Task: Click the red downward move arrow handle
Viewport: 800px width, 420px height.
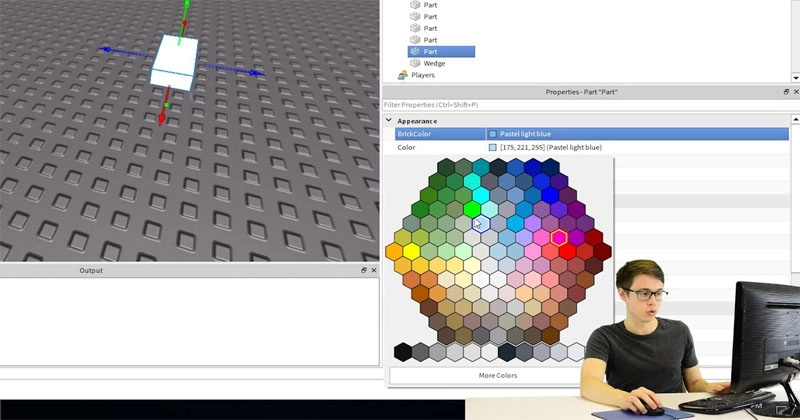Action: click(162, 117)
